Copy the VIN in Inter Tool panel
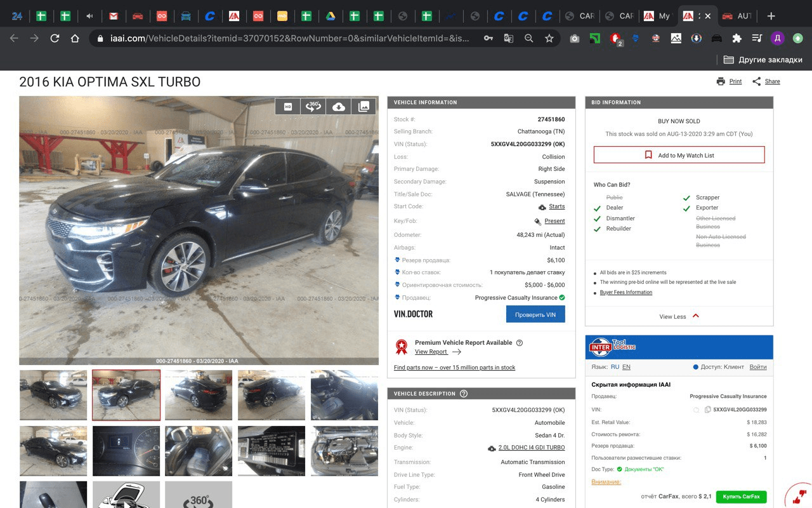812x508 pixels. pos(708,410)
